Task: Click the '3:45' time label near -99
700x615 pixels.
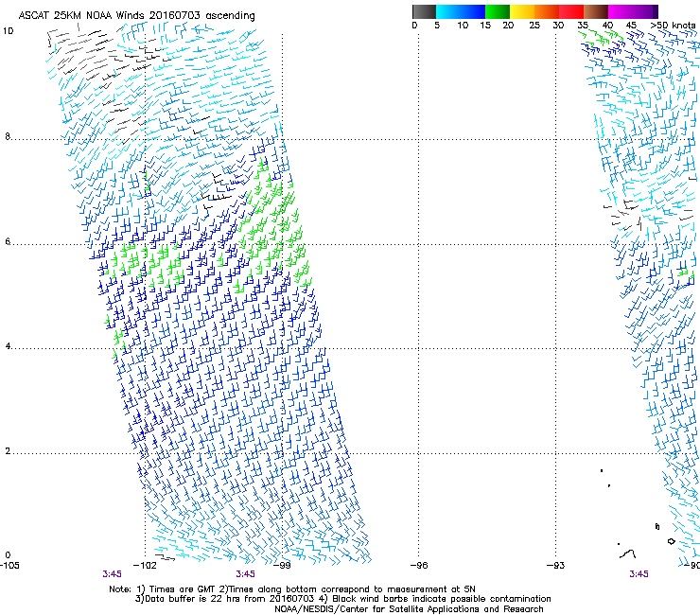Action: click(x=246, y=574)
